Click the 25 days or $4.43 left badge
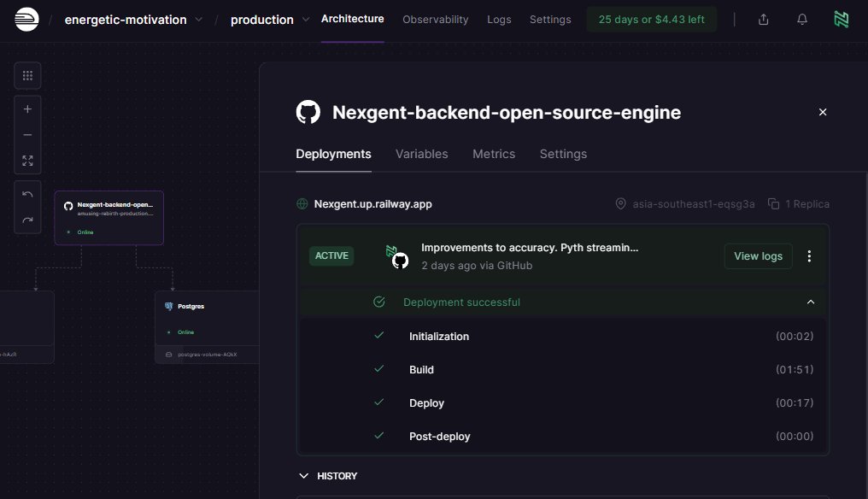Screen dimensions: 868x499 tap(651, 20)
